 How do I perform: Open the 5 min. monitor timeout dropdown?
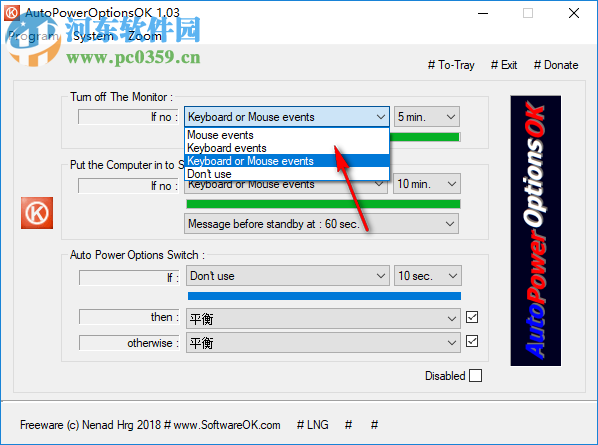(x=426, y=117)
